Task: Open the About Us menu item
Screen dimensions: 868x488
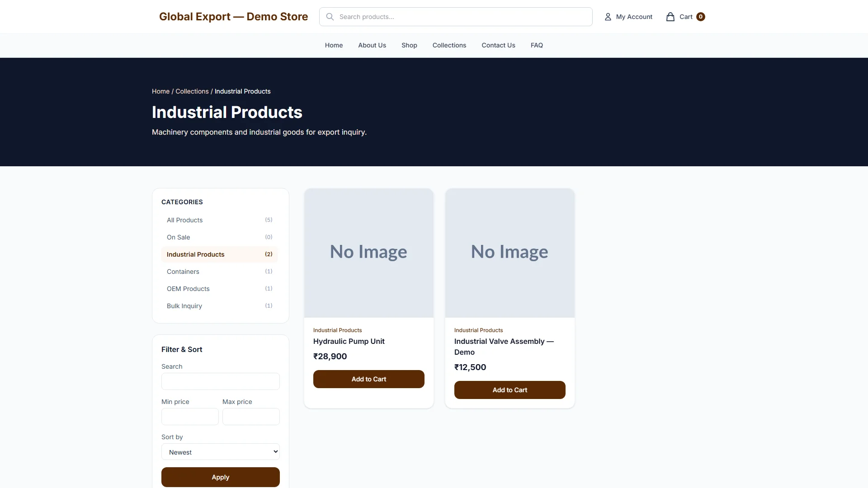Action: tap(372, 45)
